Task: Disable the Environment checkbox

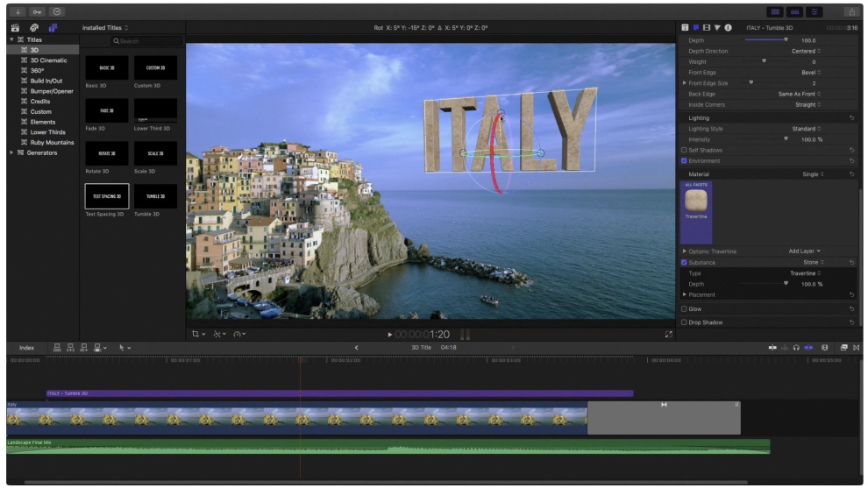Action: tap(684, 161)
